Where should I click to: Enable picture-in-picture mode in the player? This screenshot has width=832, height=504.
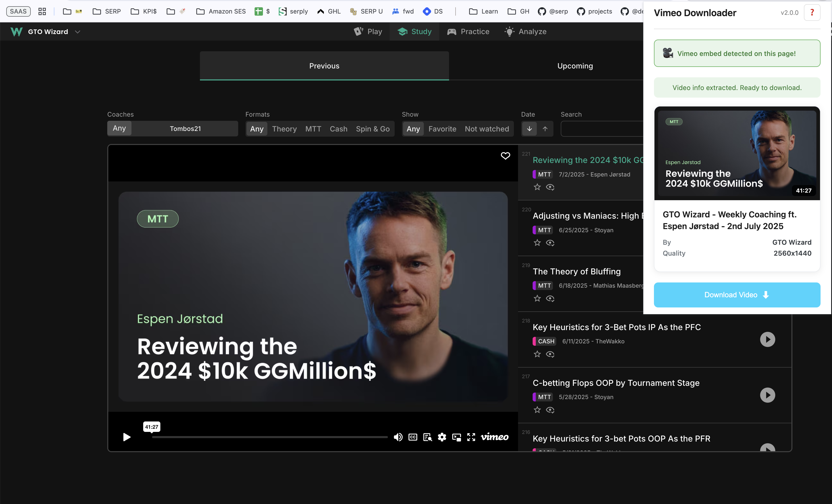click(457, 437)
